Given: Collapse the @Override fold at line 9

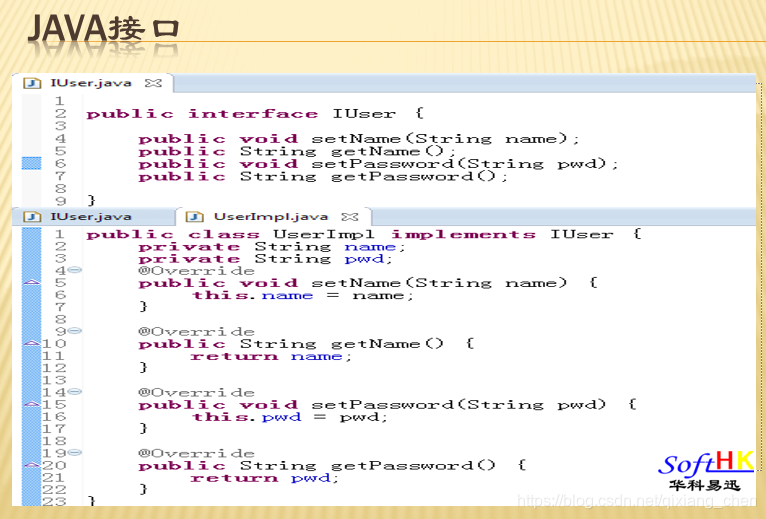Looking at the screenshot, I should 75,331.
